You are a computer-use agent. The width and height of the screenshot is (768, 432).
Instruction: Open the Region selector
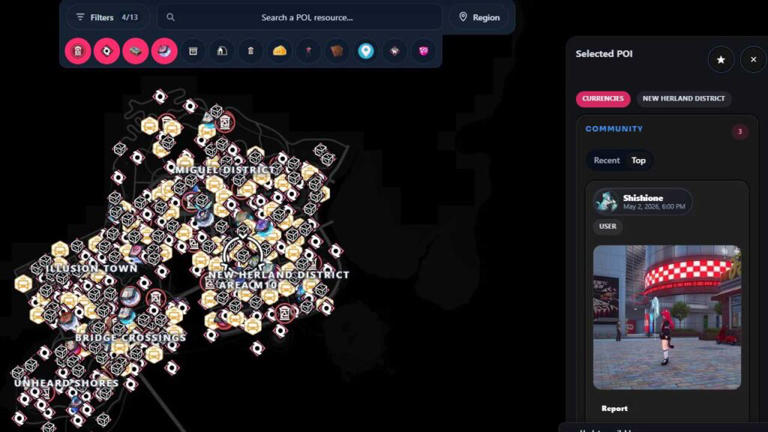(x=479, y=18)
